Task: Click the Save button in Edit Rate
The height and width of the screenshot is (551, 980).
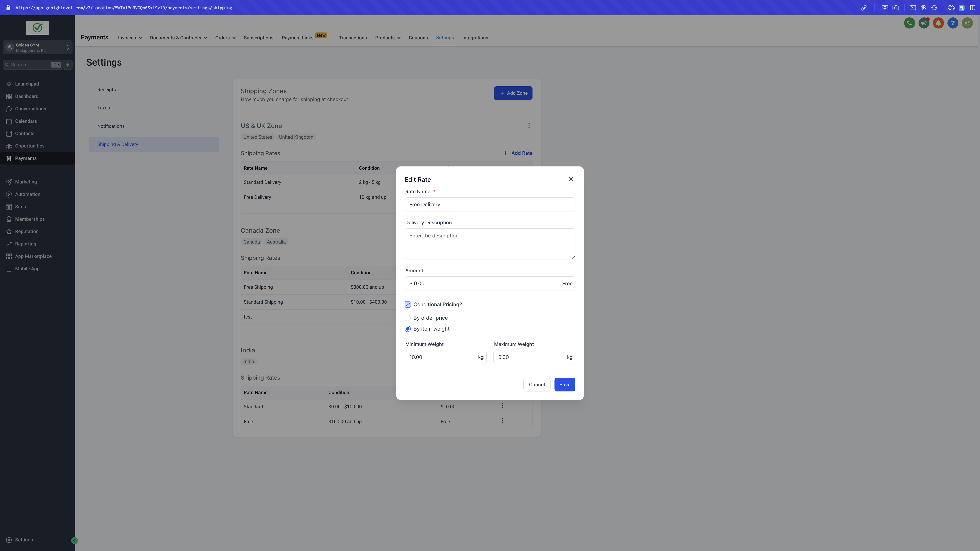Action: click(565, 384)
